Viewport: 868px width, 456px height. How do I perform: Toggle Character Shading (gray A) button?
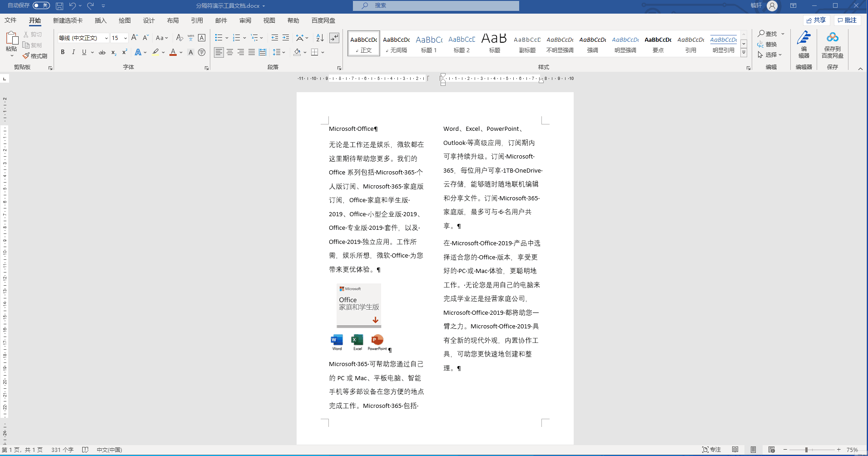191,52
